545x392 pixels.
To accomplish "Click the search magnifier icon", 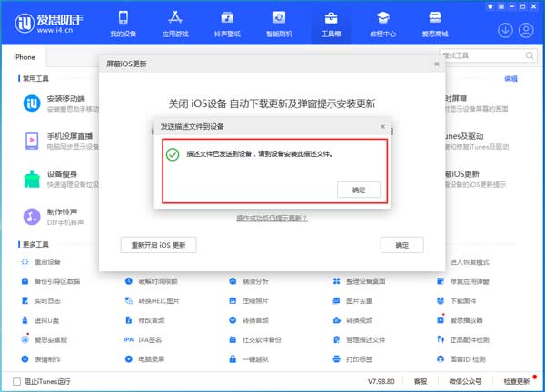I will pyautogui.click(x=530, y=55).
